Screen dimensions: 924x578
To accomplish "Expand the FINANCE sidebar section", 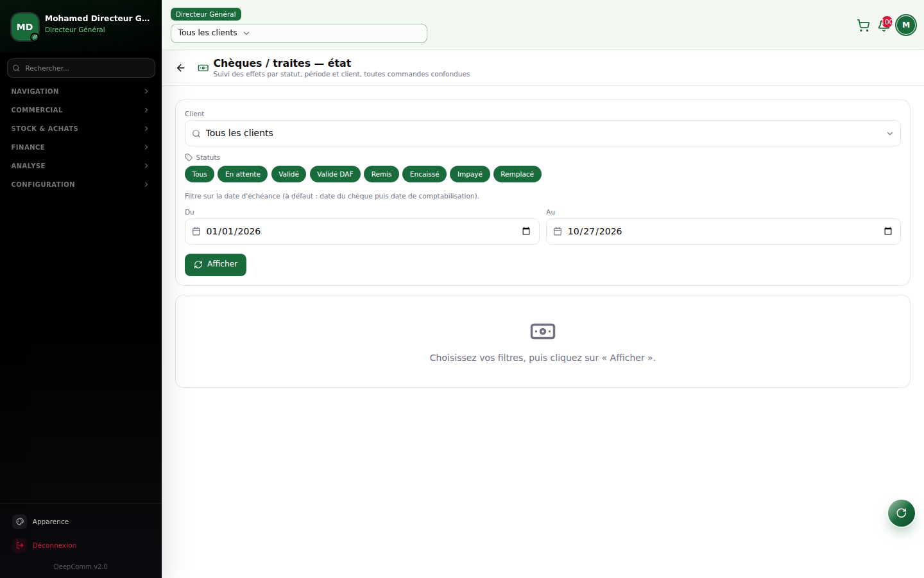I will tap(81, 147).
